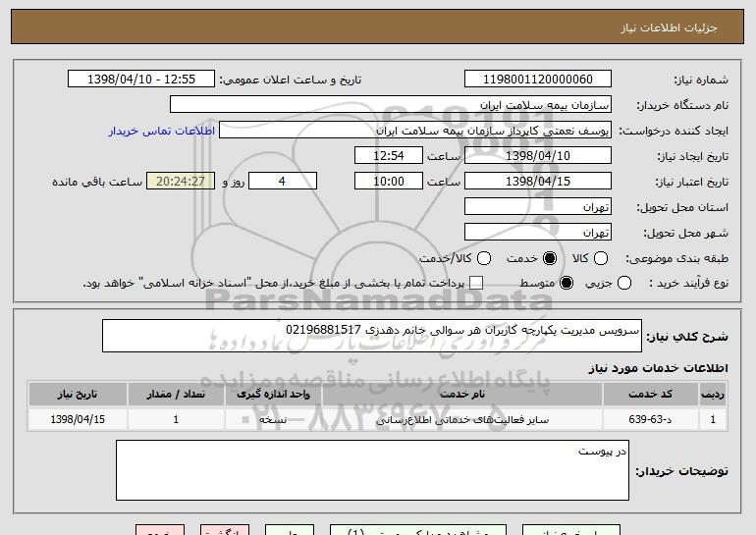Click the واحد اندازه گیری column header
756x535 pixels.
tap(273, 395)
